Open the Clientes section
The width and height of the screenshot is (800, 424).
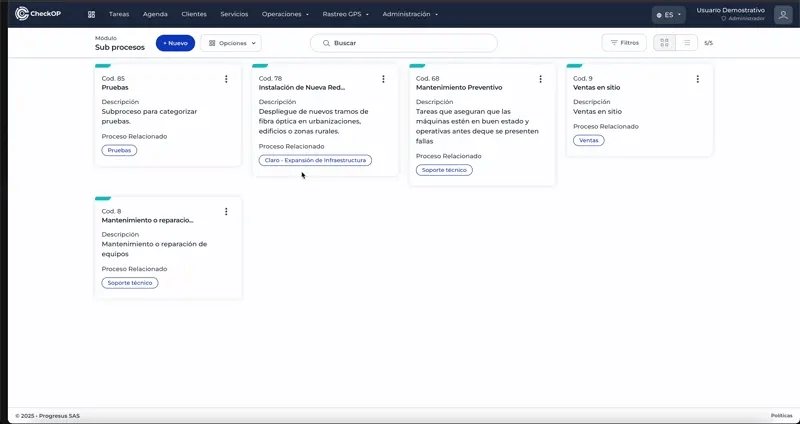tap(194, 14)
